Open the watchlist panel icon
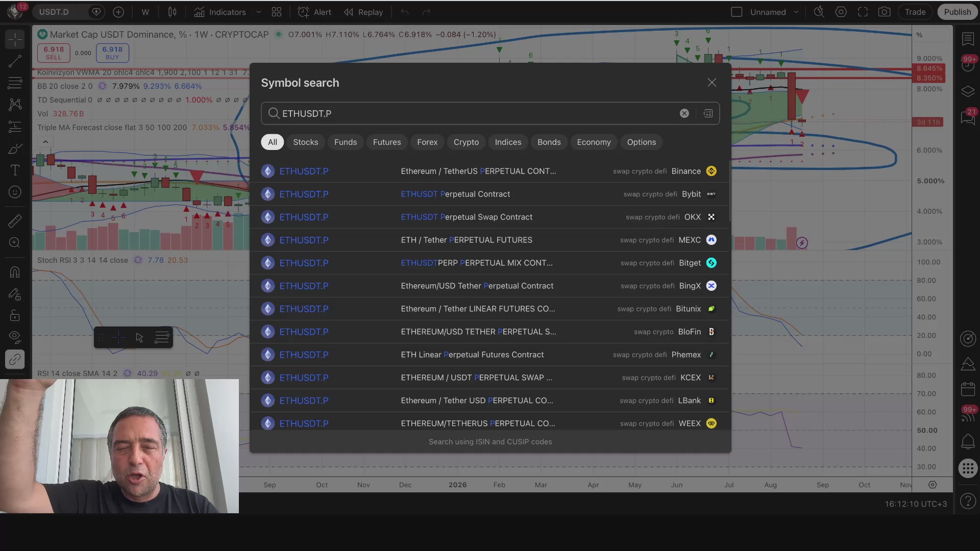Image resolution: width=980 pixels, height=551 pixels. [x=968, y=39]
